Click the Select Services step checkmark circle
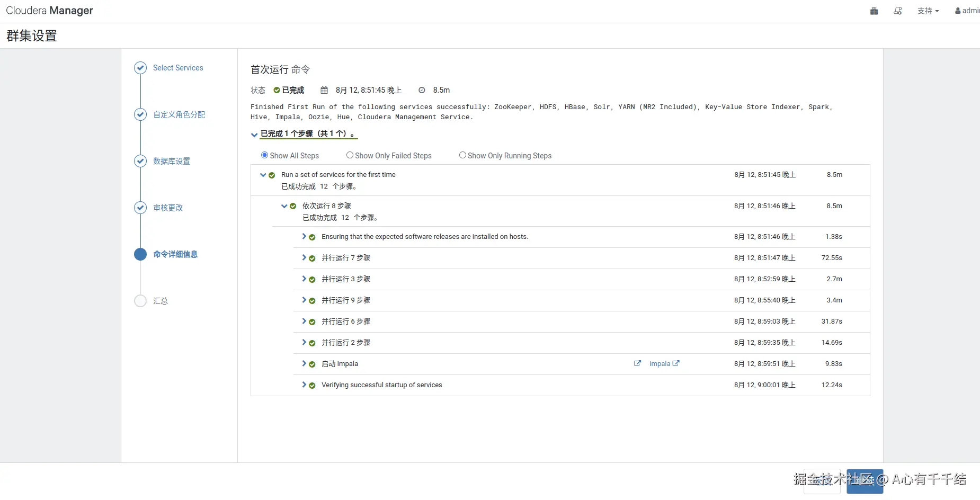980x500 pixels. pos(140,68)
